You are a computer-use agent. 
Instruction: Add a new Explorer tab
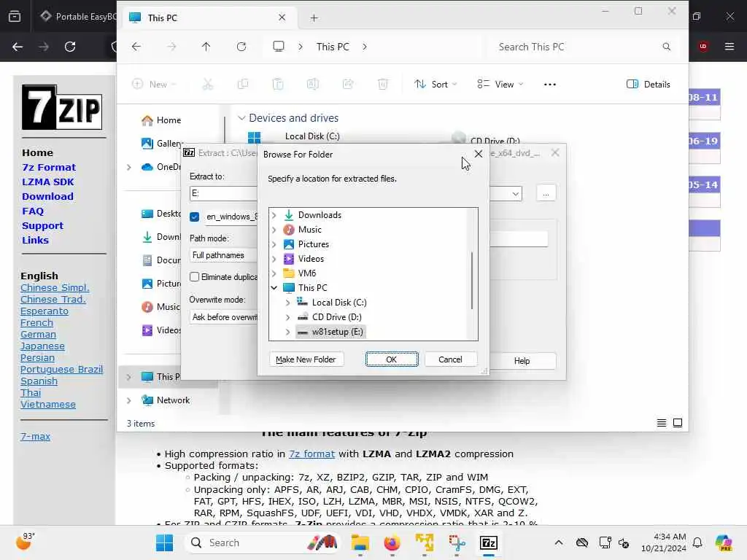click(x=314, y=18)
